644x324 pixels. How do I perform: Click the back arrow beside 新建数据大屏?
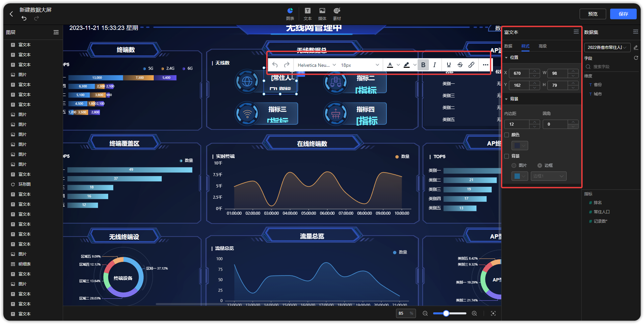[11, 14]
